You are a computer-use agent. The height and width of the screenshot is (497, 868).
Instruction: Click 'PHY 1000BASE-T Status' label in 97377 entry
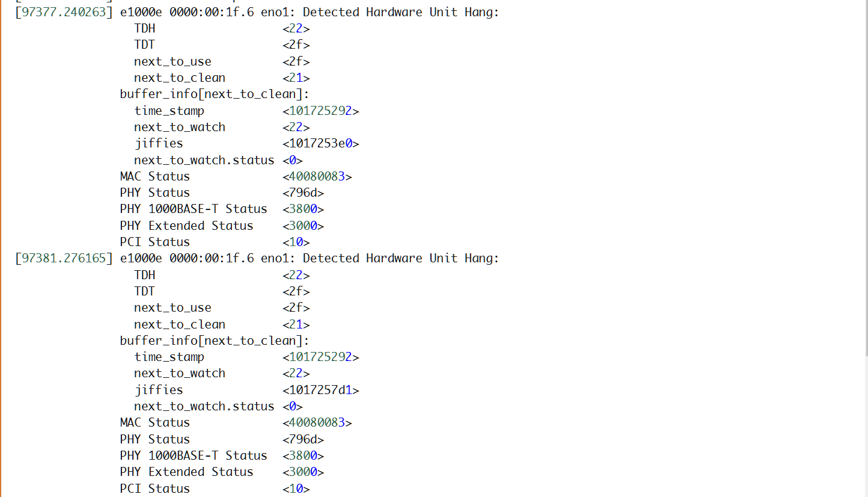pyautogui.click(x=194, y=209)
